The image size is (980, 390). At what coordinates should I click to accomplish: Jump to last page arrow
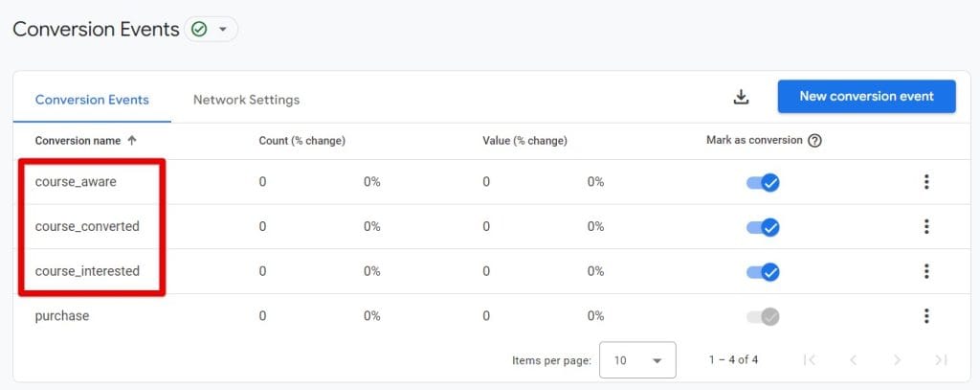pos(941,360)
